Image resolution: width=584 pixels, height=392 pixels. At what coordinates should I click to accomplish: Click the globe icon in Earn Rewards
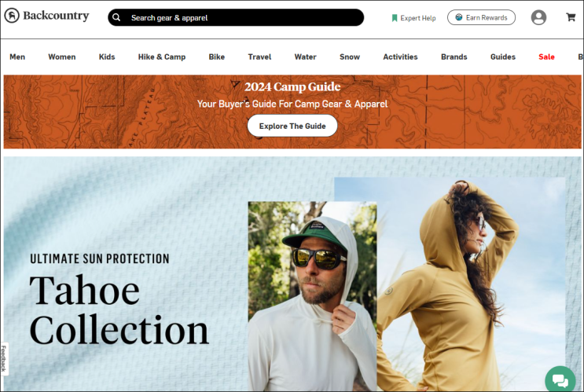459,17
